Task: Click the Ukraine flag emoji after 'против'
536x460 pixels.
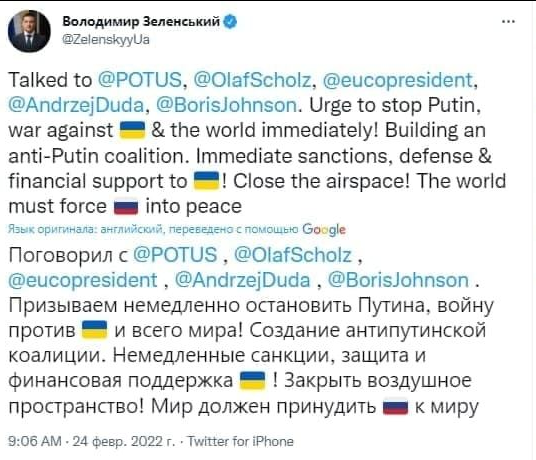Action: (94, 330)
